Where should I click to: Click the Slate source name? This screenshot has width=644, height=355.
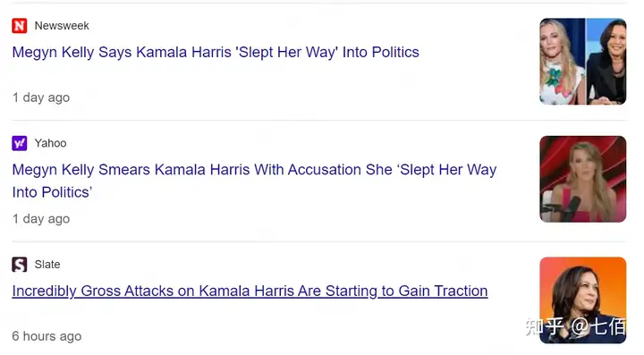[47, 265]
